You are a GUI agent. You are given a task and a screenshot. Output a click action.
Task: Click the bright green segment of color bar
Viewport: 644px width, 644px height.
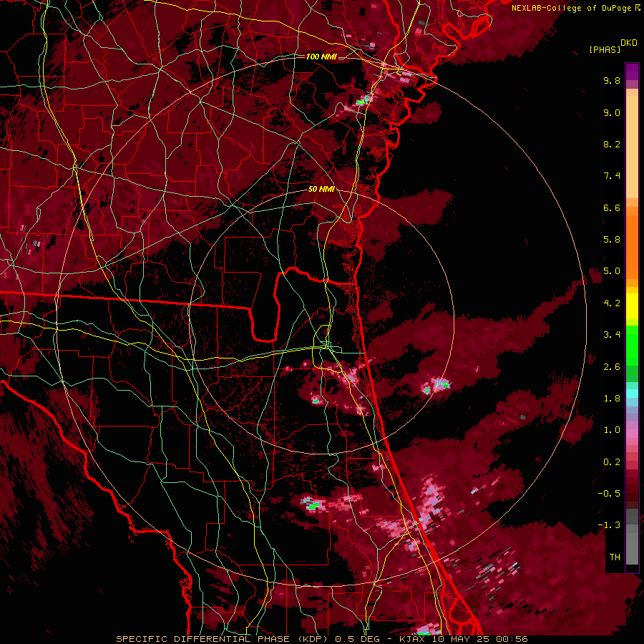pos(632,345)
